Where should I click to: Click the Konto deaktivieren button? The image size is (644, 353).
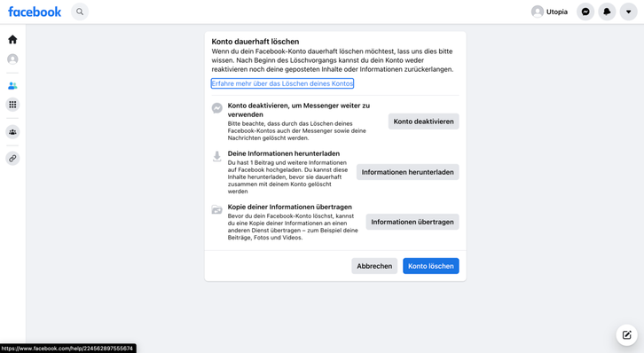(x=423, y=122)
